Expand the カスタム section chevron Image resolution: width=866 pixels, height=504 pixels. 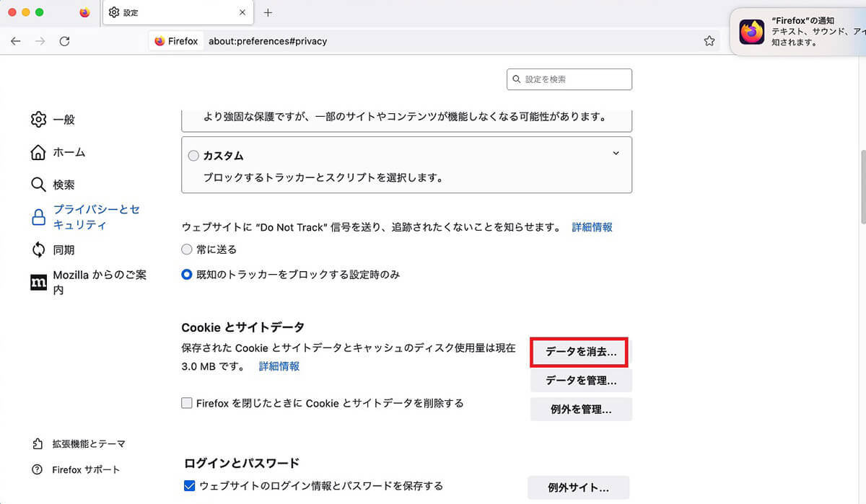616,153
